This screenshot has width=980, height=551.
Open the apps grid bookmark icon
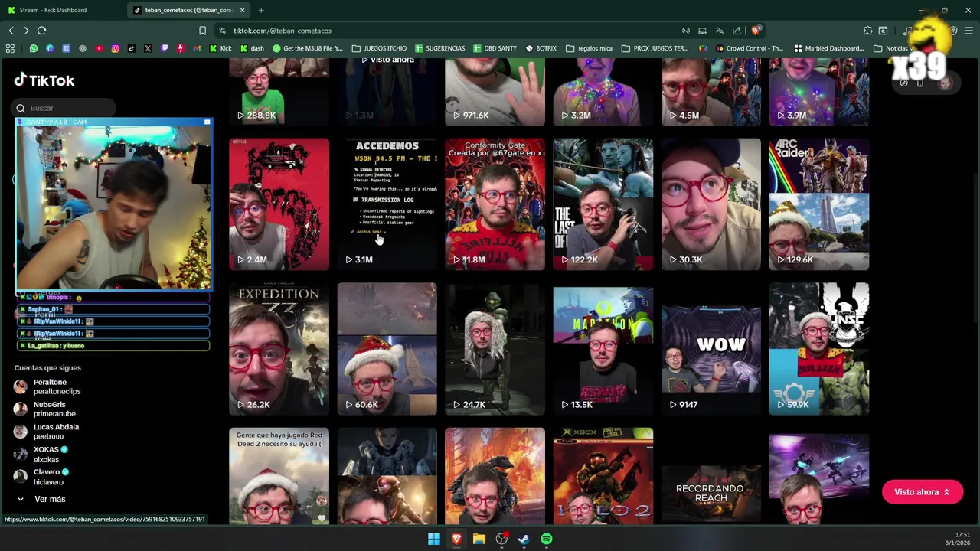coord(10,48)
